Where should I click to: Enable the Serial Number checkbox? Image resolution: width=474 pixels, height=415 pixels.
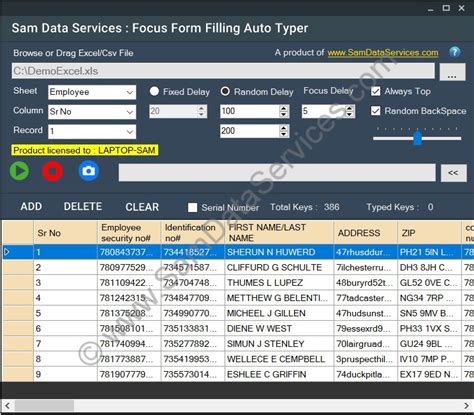click(x=192, y=207)
